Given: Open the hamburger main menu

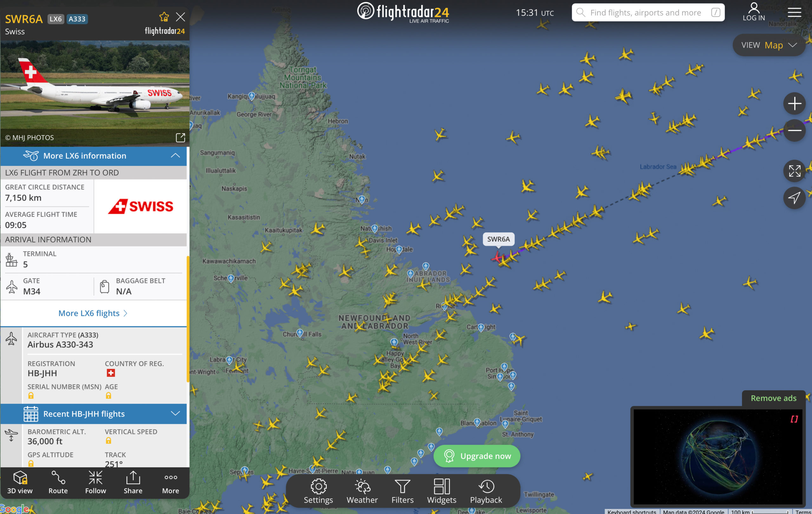Looking at the screenshot, I should pos(794,13).
